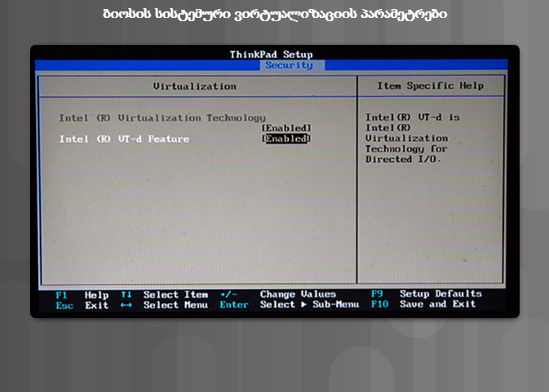Click the left/right arrows Select Menu icon
This screenshot has width=549, height=392.
[x=126, y=305]
